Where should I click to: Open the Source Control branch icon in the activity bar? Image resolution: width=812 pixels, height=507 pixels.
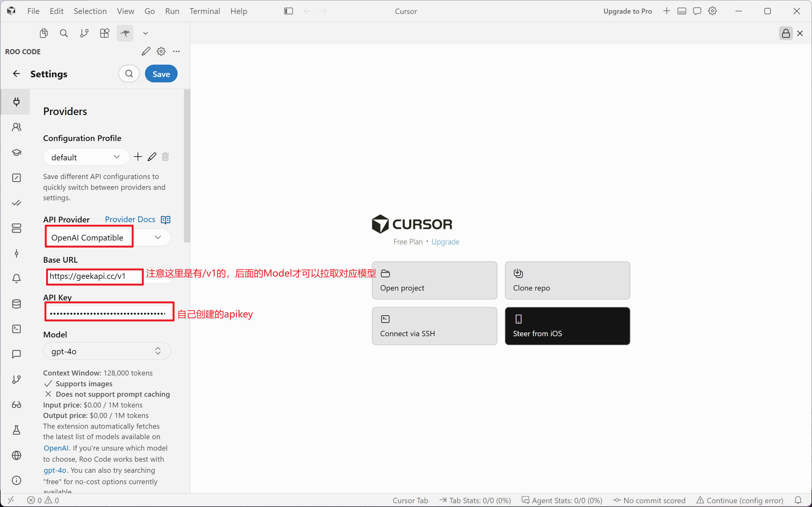coord(84,33)
